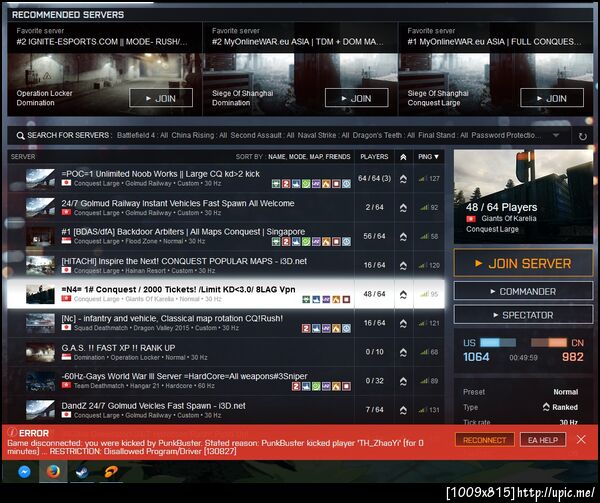This screenshot has height=503, width=600.
Task: Click the country flag on G.A.S. row
Action: click(66, 357)
